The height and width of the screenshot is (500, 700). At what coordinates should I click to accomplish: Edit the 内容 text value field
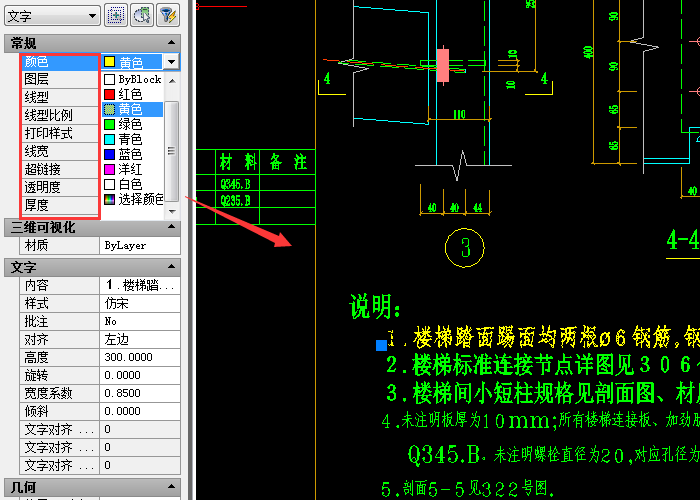[140, 285]
